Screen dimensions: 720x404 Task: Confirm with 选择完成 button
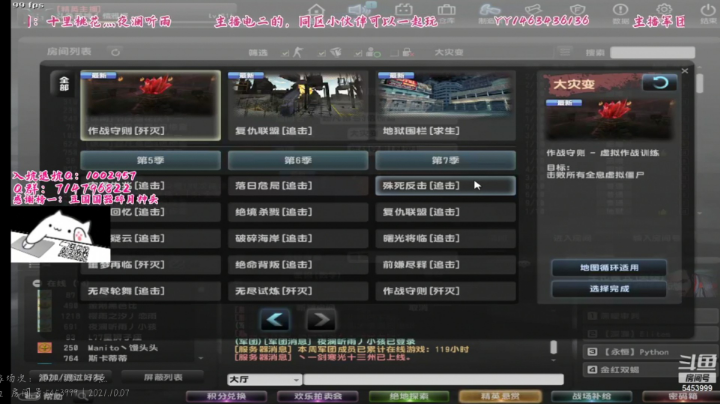coord(609,289)
